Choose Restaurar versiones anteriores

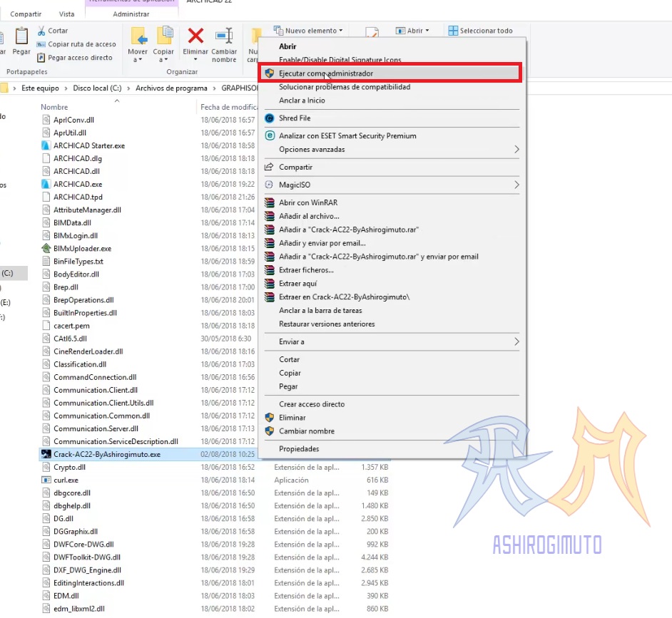tap(327, 324)
